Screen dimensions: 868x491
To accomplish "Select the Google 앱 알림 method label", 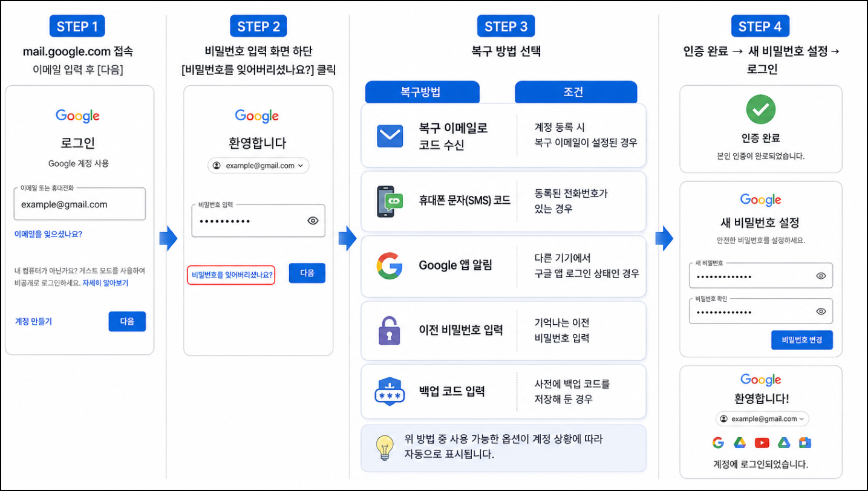I will [455, 265].
